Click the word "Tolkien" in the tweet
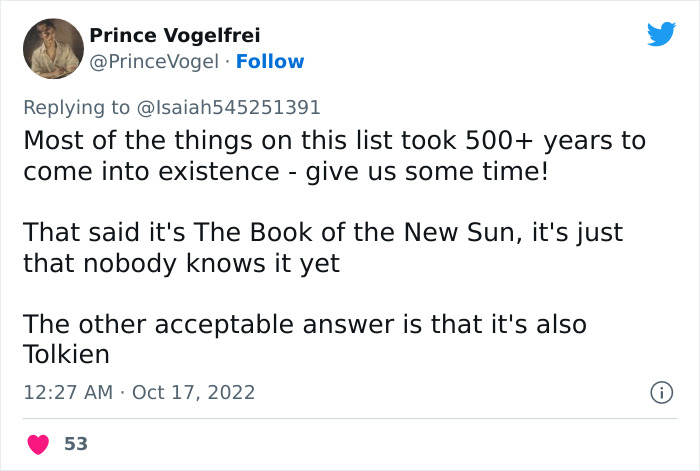The image size is (700, 471). [x=65, y=356]
